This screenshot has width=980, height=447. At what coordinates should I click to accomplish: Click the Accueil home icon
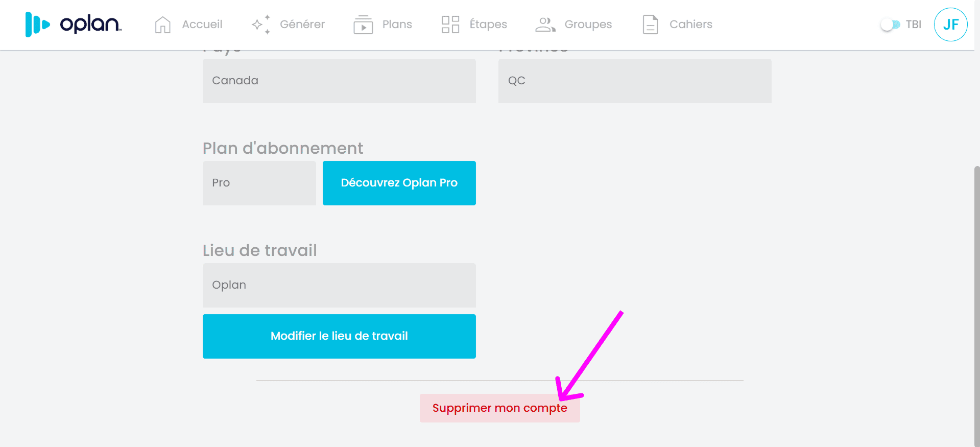click(162, 25)
